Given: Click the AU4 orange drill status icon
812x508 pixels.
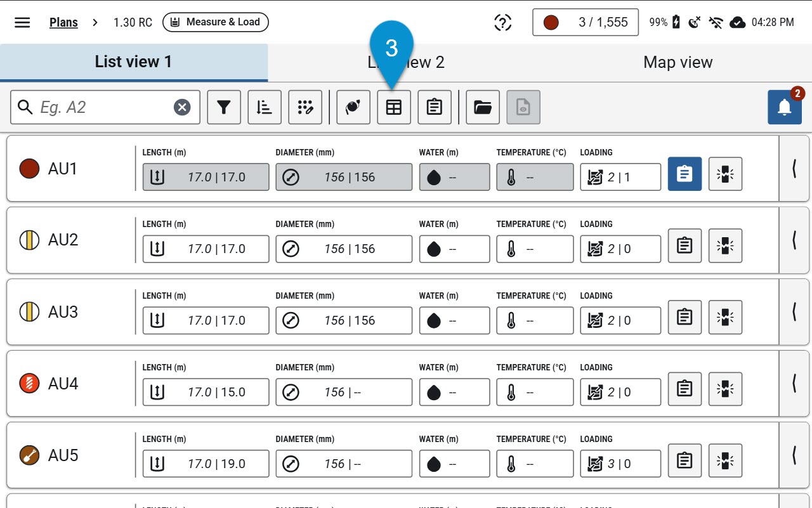Looking at the screenshot, I should [x=30, y=384].
